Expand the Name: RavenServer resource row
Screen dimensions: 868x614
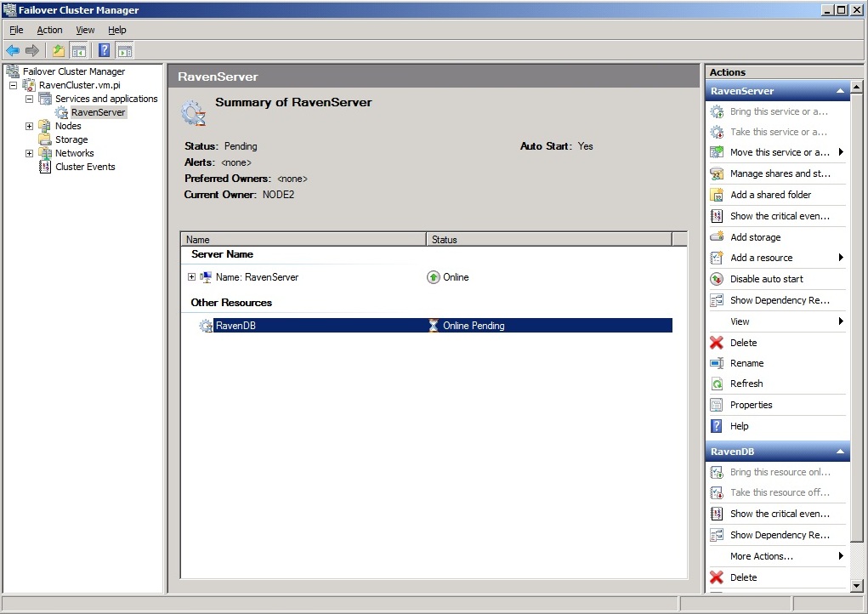tap(191, 277)
